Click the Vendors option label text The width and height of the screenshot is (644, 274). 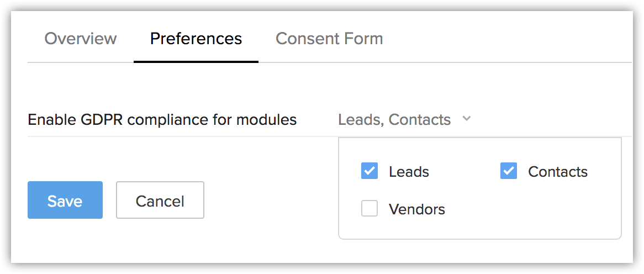[417, 209]
